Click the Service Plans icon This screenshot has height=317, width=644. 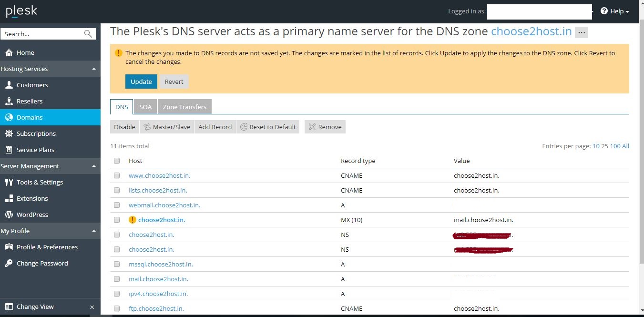point(9,150)
